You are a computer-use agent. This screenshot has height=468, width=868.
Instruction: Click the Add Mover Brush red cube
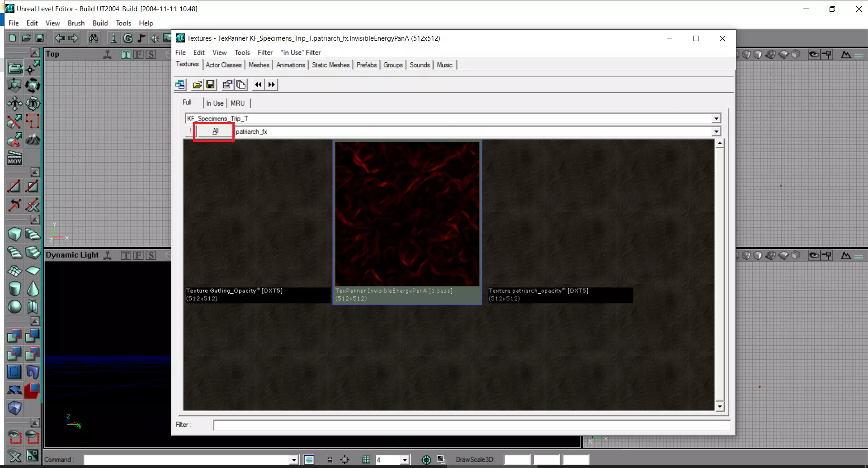[32, 390]
